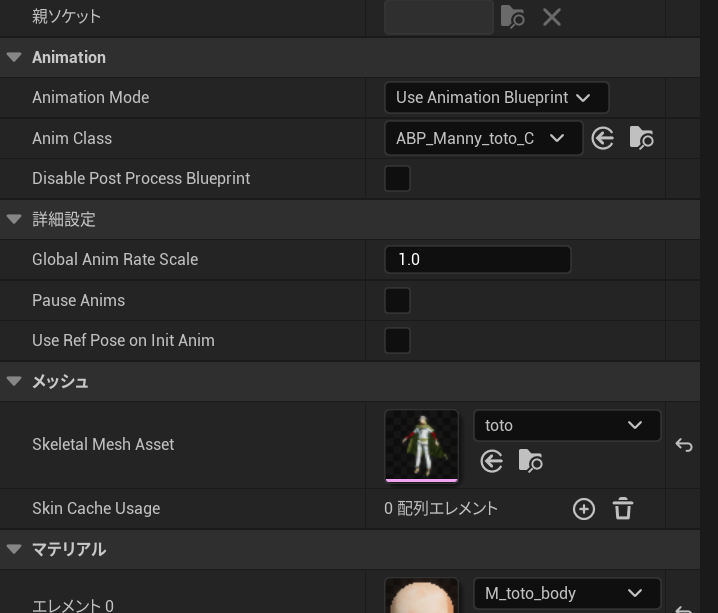Toggle the Pause Anims checkbox

coord(397,300)
